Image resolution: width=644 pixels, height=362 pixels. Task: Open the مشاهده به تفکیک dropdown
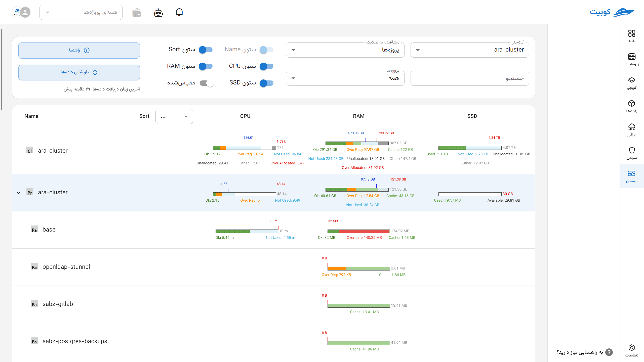[x=345, y=50]
